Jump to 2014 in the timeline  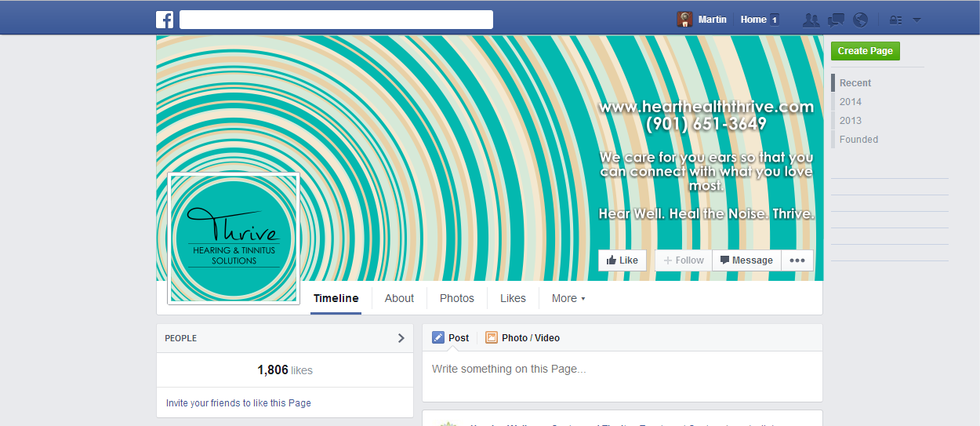(x=851, y=102)
